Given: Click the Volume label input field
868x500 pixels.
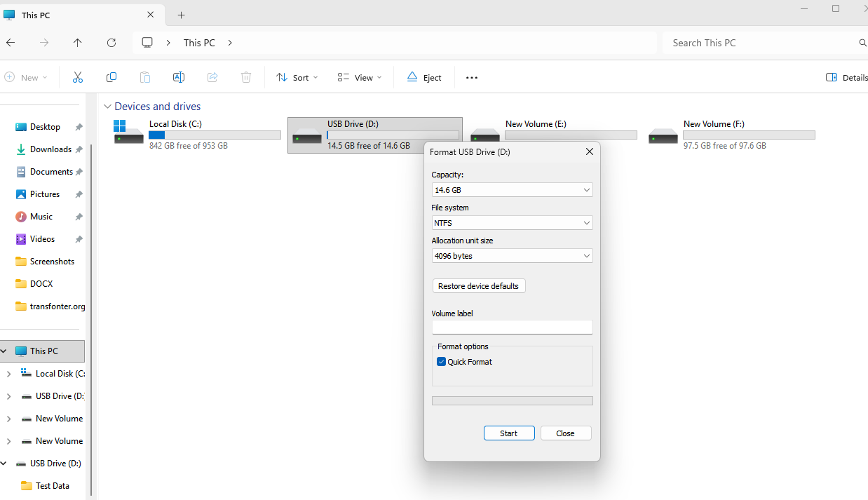Looking at the screenshot, I should click(512, 327).
